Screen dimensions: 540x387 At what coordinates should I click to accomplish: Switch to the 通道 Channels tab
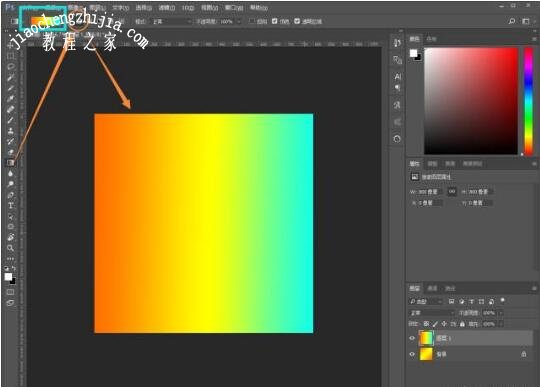click(x=432, y=288)
